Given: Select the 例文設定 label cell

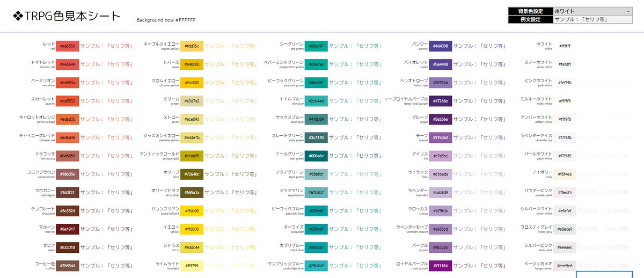Looking at the screenshot, I should (530, 19).
